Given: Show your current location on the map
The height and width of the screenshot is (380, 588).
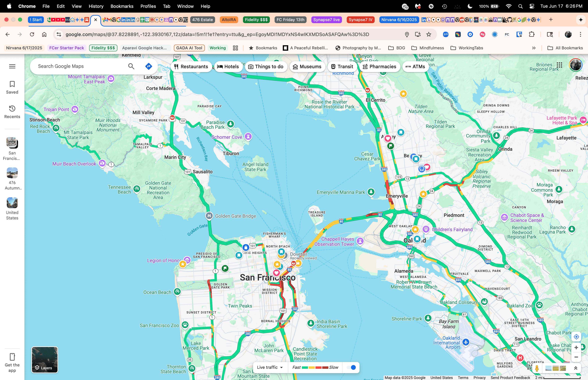Looking at the screenshot, I should click(x=576, y=337).
